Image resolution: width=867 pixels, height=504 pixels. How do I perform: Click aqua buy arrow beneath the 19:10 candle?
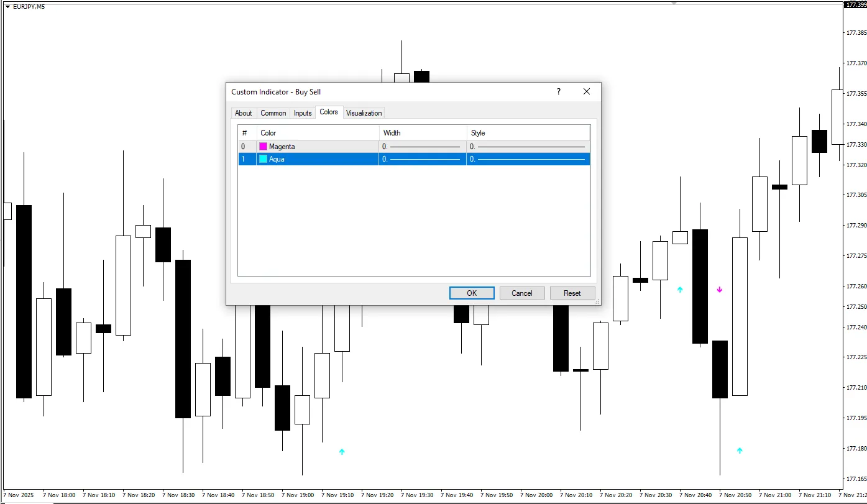[x=342, y=452]
